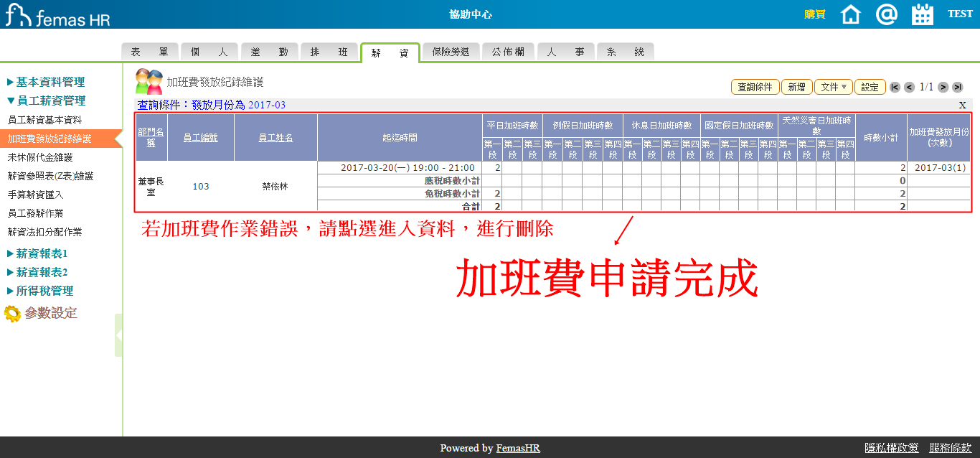
Task: Go to first page of results
Action: (x=895, y=87)
